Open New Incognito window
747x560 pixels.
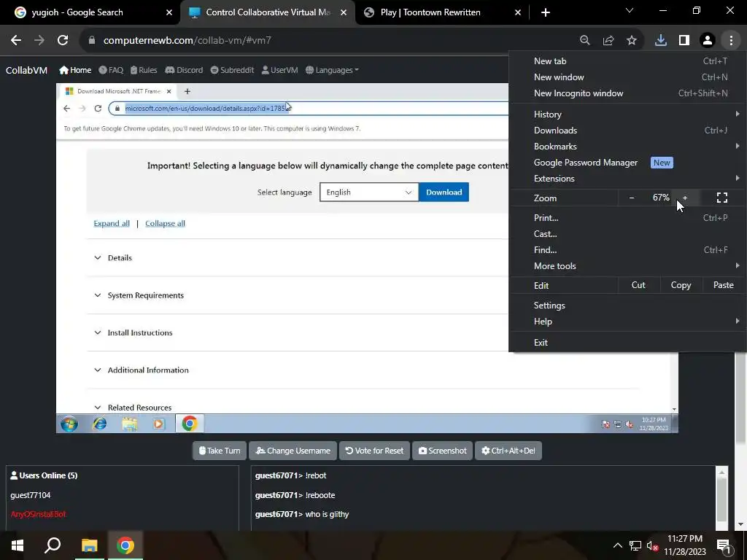pyautogui.click(x=628, y=93)
